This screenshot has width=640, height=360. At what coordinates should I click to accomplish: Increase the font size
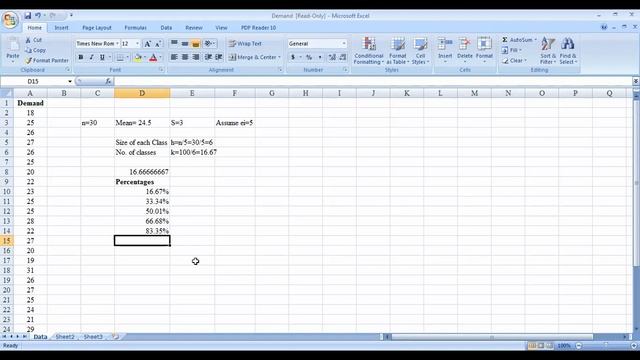tap(147, 44)
